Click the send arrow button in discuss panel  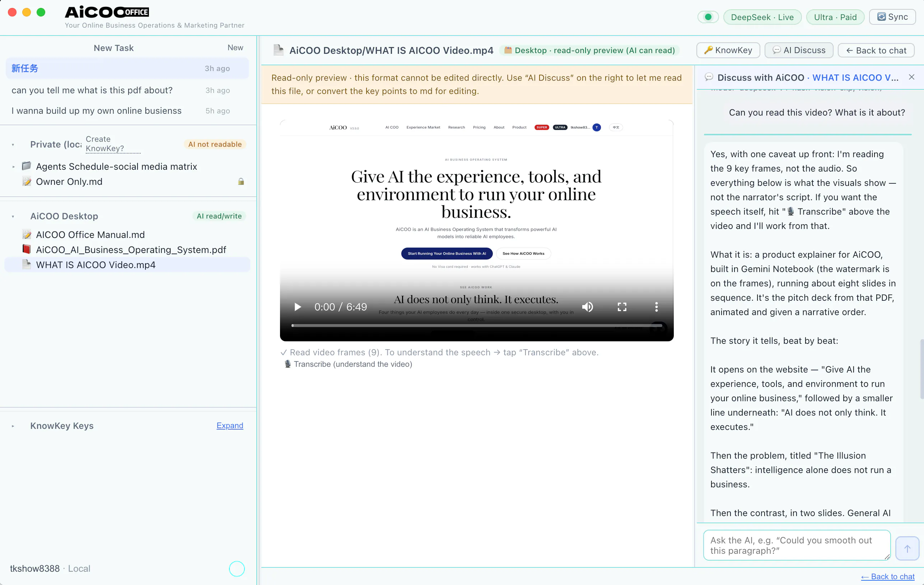pyautogui.click(x=907, y=548)
